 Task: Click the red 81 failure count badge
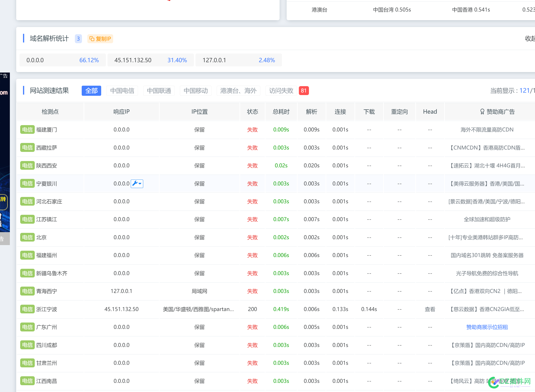click(x=304, y=91)
